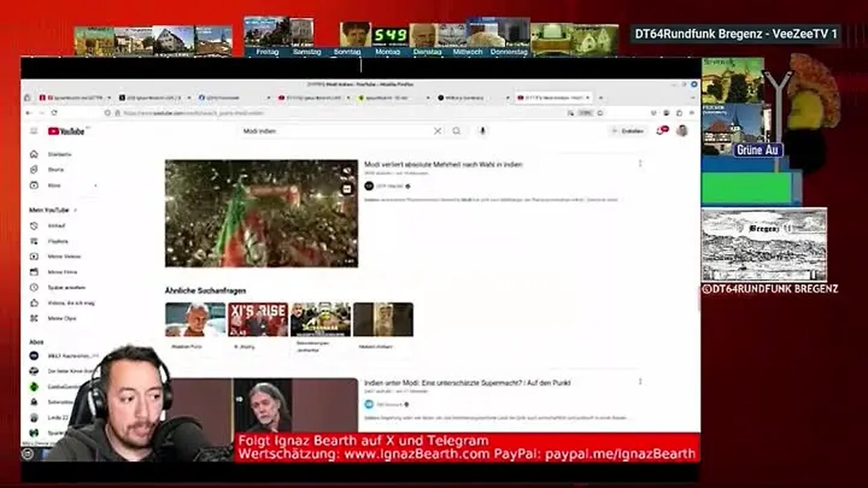Open the Meine Filme icon
The image size is (868, 488).
click(34, 272)
